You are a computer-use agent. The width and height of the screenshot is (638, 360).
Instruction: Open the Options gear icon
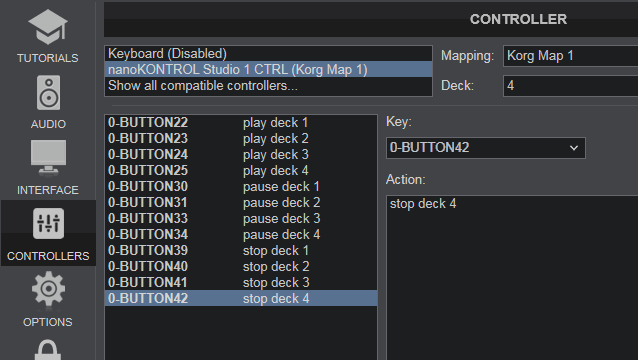pos(48,289)
